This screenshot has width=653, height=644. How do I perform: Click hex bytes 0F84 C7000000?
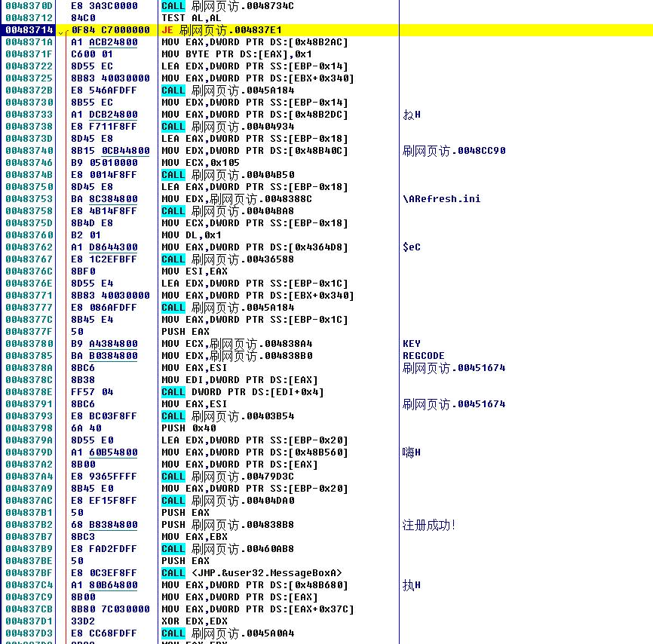tap(110, 30)
